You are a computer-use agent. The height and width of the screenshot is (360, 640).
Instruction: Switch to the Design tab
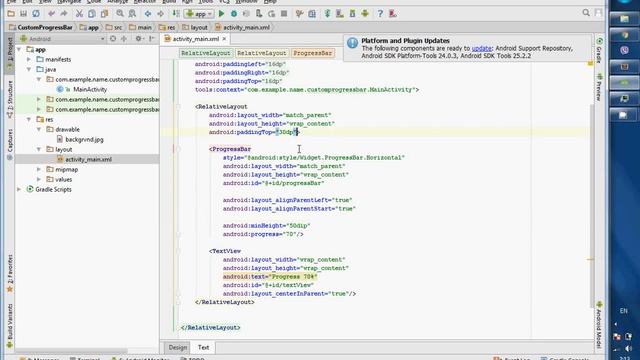(x=178, y=347)
